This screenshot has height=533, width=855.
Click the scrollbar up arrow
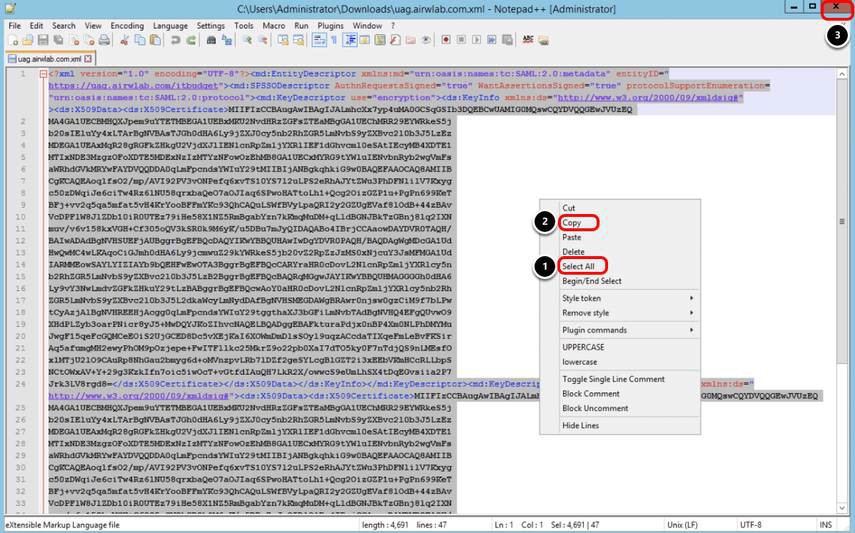[x=842, y=74]
